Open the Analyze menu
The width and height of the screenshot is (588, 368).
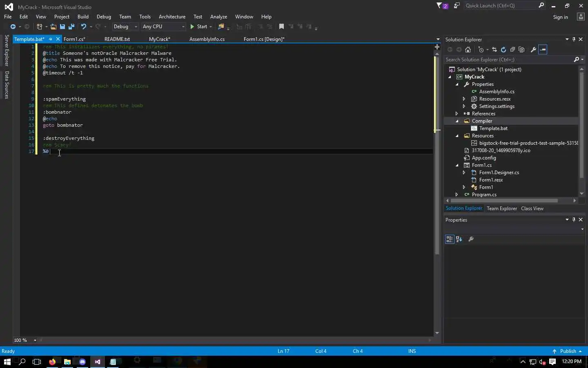218,17
